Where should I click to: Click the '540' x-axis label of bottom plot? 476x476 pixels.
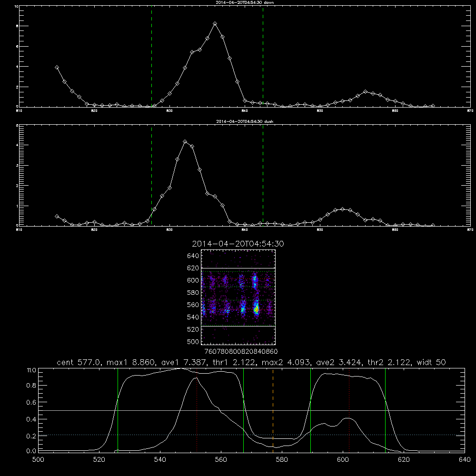pos(160,460)
